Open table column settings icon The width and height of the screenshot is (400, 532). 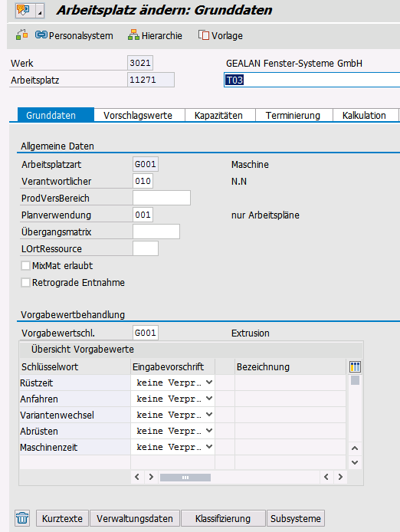point(355,366)
